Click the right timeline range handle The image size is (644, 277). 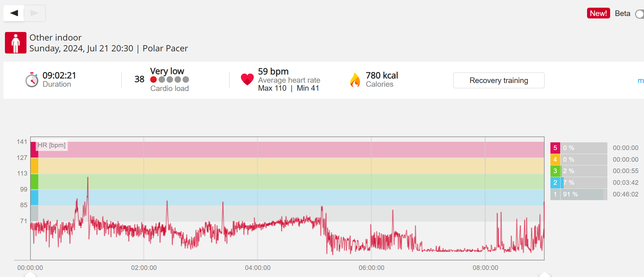click(544, 274)
